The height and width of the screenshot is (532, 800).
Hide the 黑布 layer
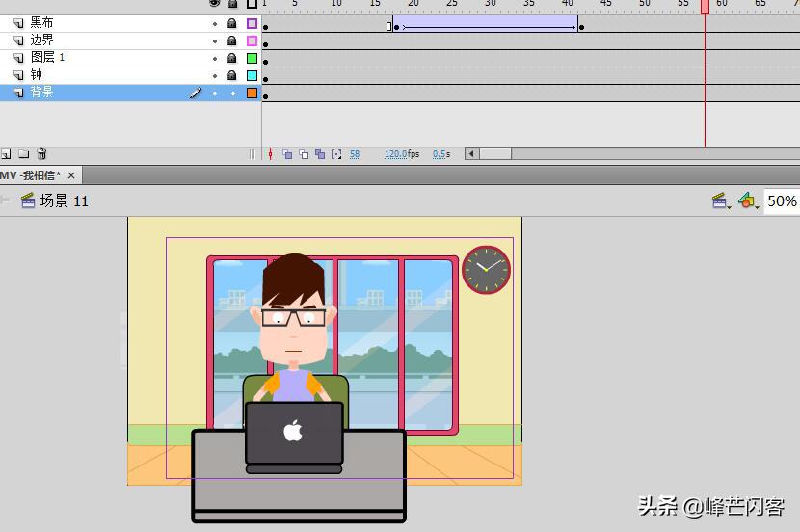pyautogui.click(x=215, y=24)
